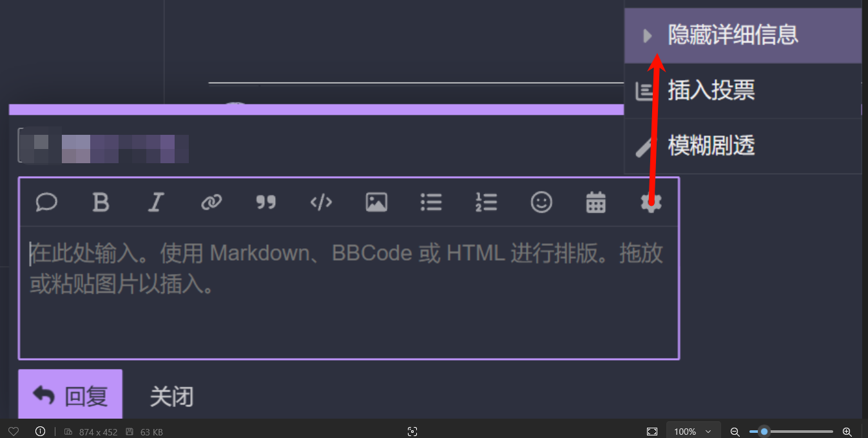Open the 100% zoom level dropdown
This screenshot has width=868, height=438.
(x=693, y=432)
